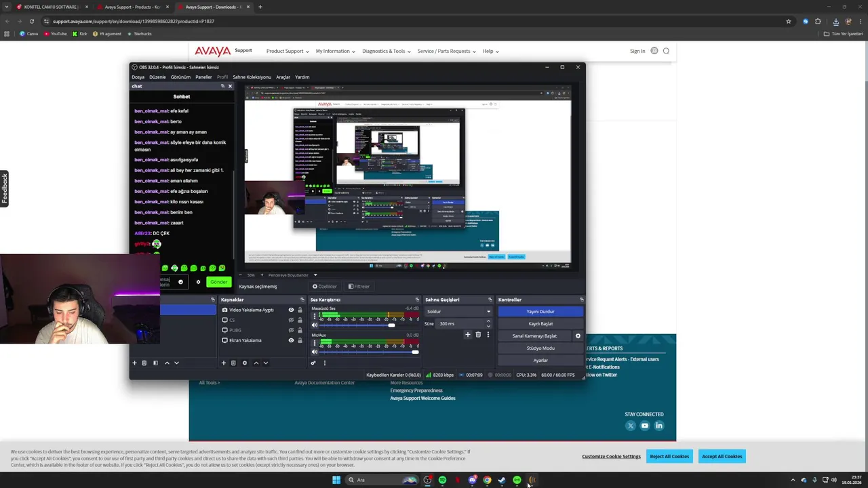The image size is (868, 488).
Task: Open Masaüstü Ses options dots
Action: click(314, 315)
